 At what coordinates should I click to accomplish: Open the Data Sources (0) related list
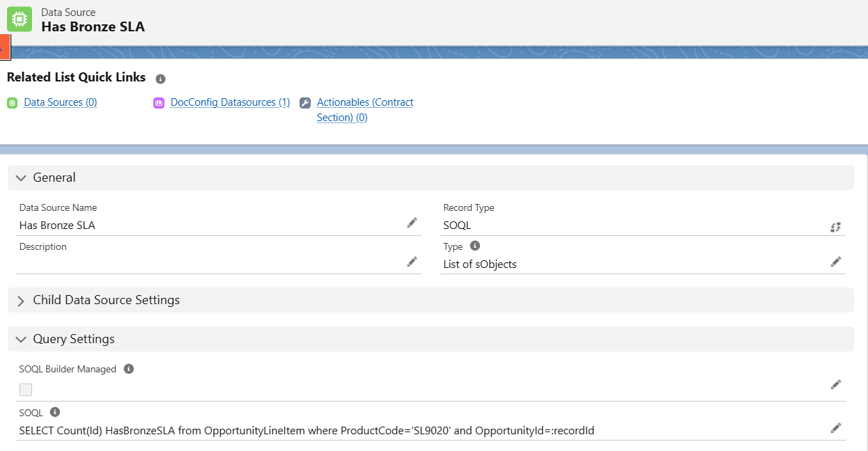click(61, 102)
